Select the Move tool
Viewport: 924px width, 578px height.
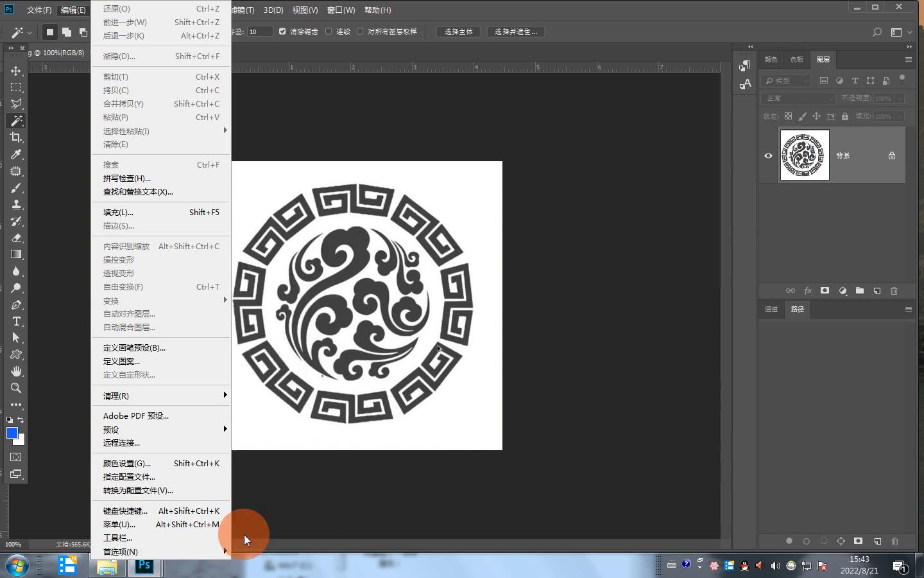[x=16, y=71]
